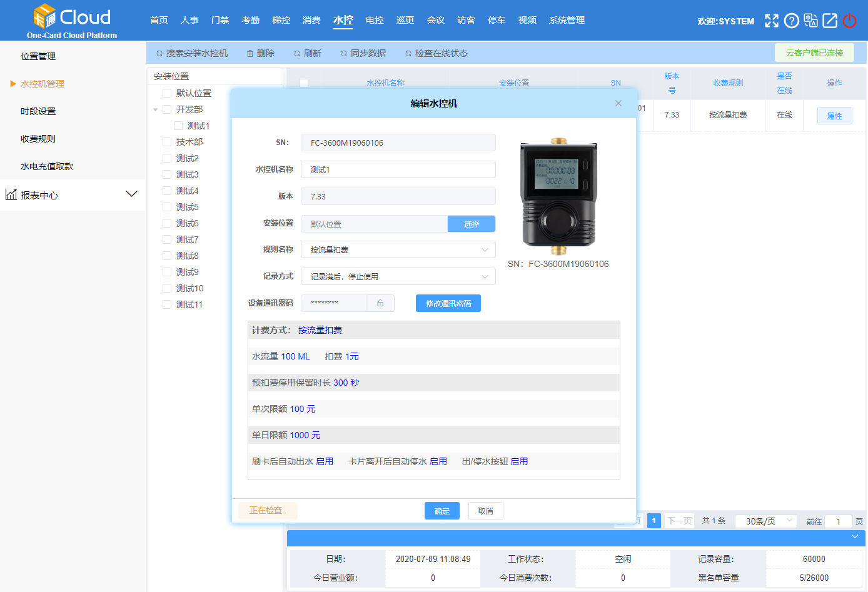
Task: Select 收费规则 in left sidebar
Action: coord(38,139)
